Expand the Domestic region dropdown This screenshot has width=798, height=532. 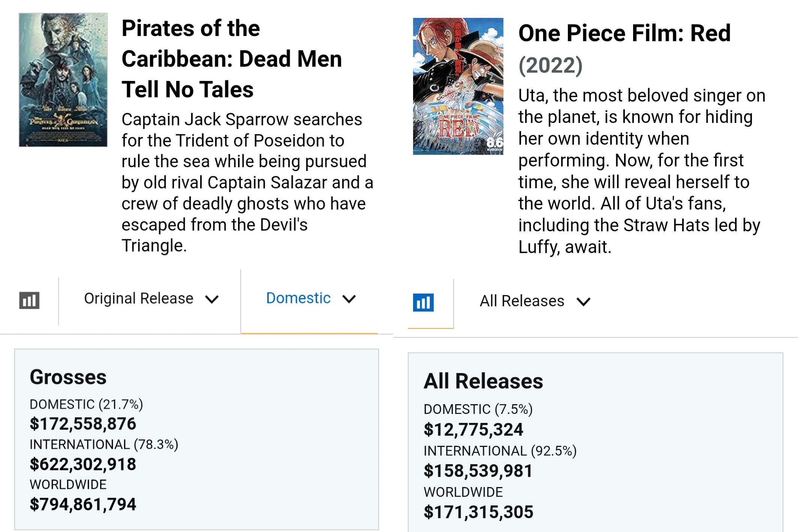click(x=310, y=298)
